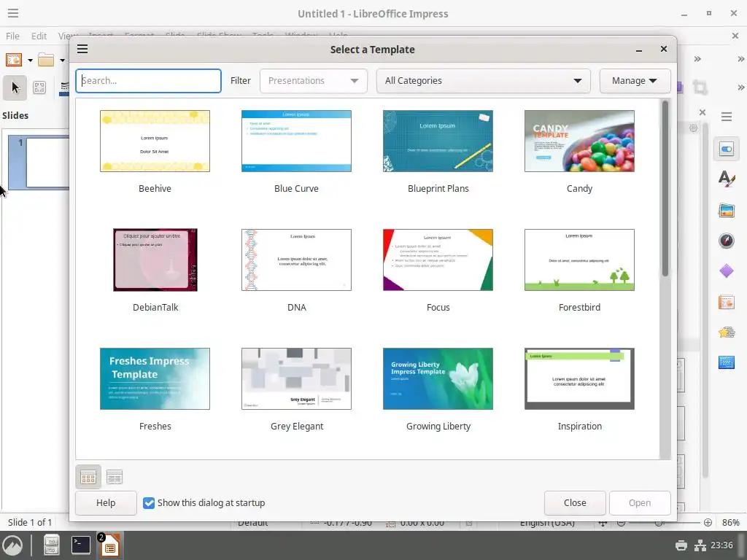
Task: Open the file manager from the taskbar
Action: [52, 545]
